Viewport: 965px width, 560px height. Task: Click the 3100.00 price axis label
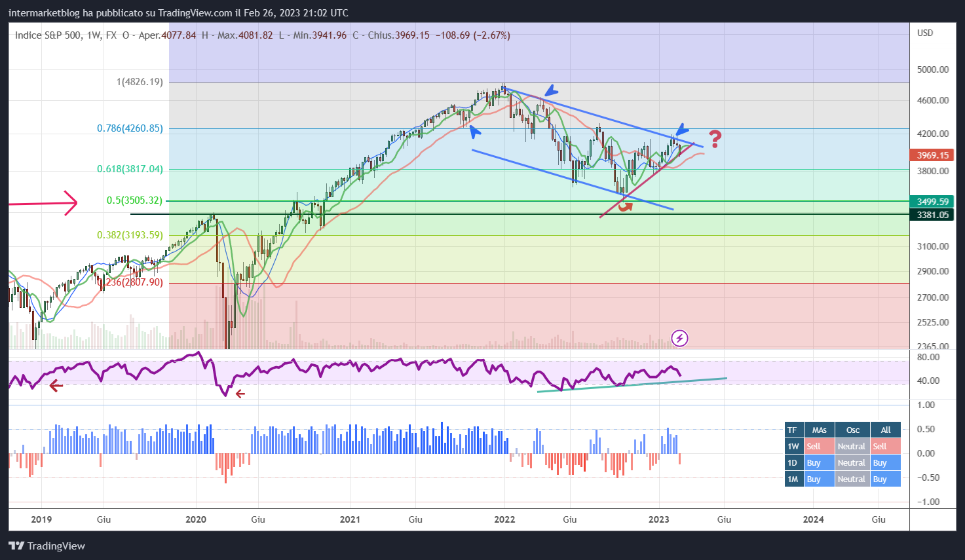(933, 246)
